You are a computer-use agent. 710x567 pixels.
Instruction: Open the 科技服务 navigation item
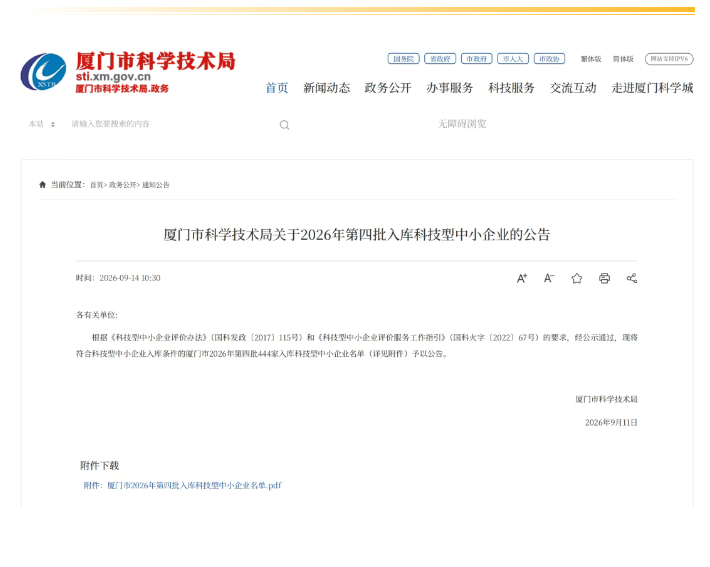click(x=511, y=88)
